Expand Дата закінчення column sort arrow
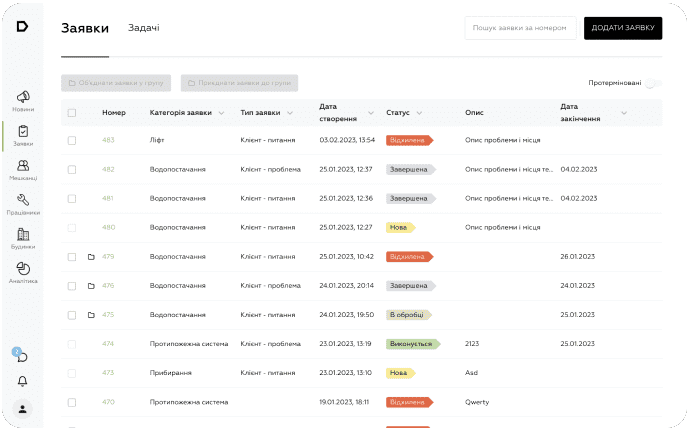 (x=624, y=113)
